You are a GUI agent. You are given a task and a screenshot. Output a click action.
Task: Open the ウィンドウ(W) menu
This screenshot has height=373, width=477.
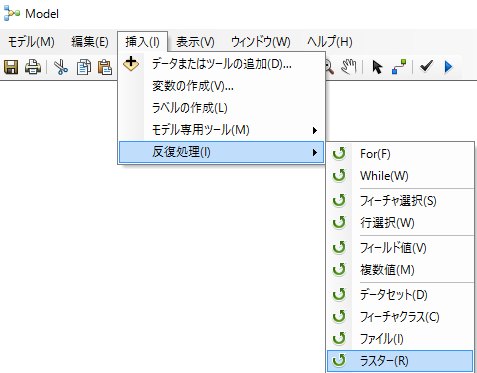pyautogui.click(x=261, y=42)
